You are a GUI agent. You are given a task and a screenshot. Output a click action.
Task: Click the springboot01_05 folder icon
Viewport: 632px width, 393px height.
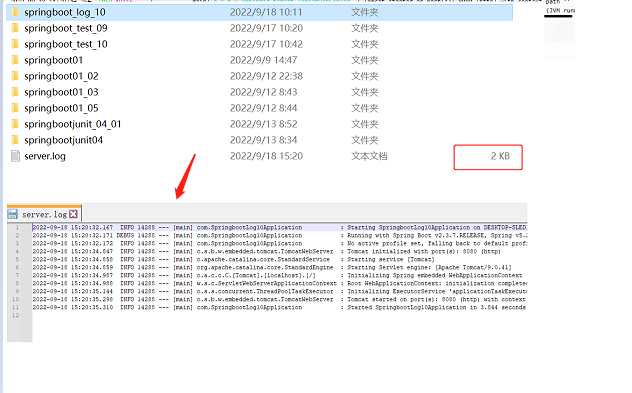[x=15, y=108]
